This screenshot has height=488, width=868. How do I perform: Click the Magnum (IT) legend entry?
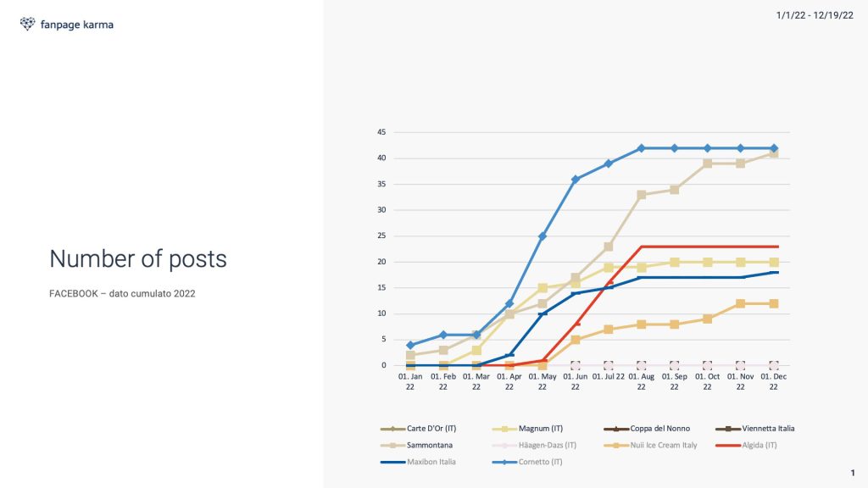point(527,428)
